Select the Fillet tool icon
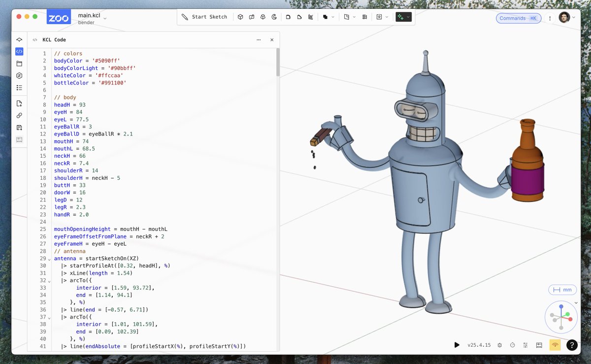This screenshot has width=591, height=364. pos(288,17)
